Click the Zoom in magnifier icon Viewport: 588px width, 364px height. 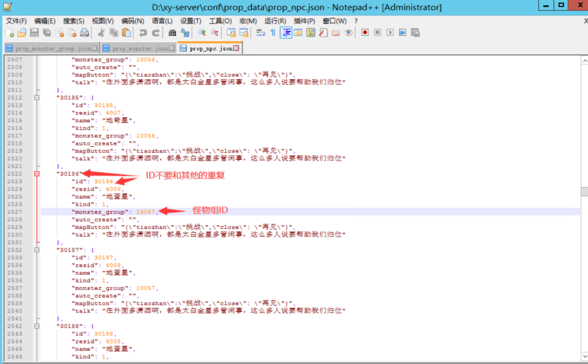[x=202, y=33]
